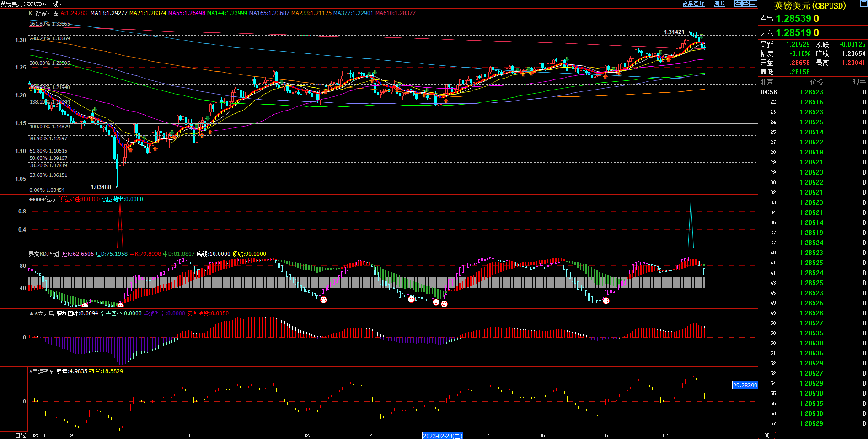
Task: Click the highlighted 2023-02-28 date marker
Action: tap(442, 436)
